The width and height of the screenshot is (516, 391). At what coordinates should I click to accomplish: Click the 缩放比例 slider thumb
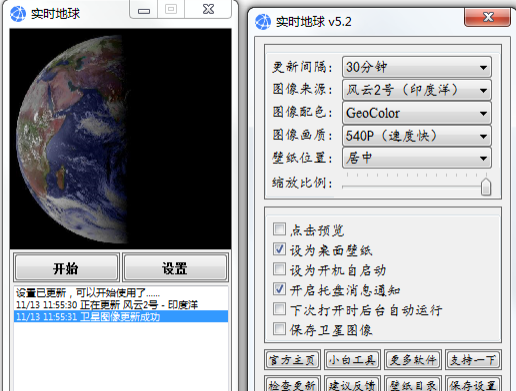click(x=486, y=187)
